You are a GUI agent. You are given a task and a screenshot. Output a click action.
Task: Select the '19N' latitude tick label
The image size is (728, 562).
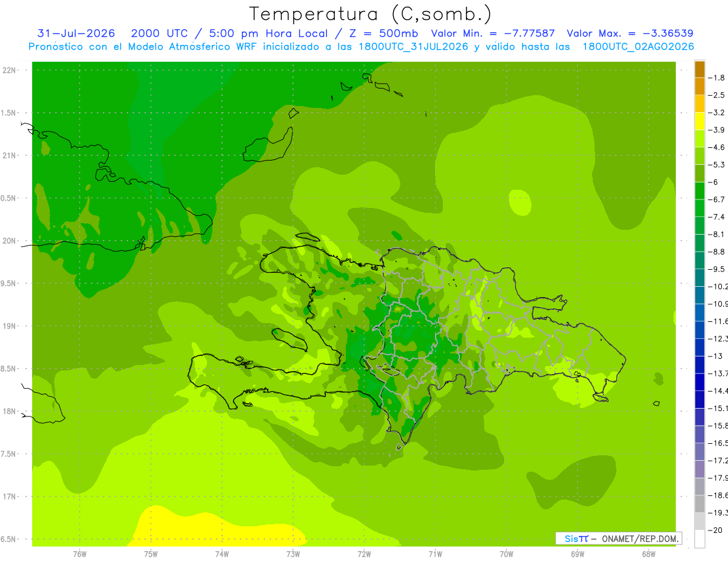point(9,326)
